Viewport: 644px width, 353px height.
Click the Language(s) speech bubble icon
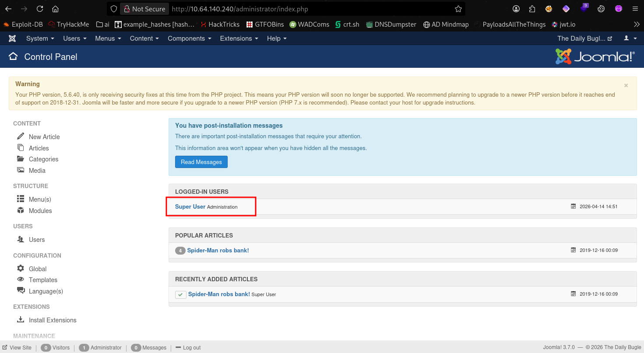click(21, 291)
